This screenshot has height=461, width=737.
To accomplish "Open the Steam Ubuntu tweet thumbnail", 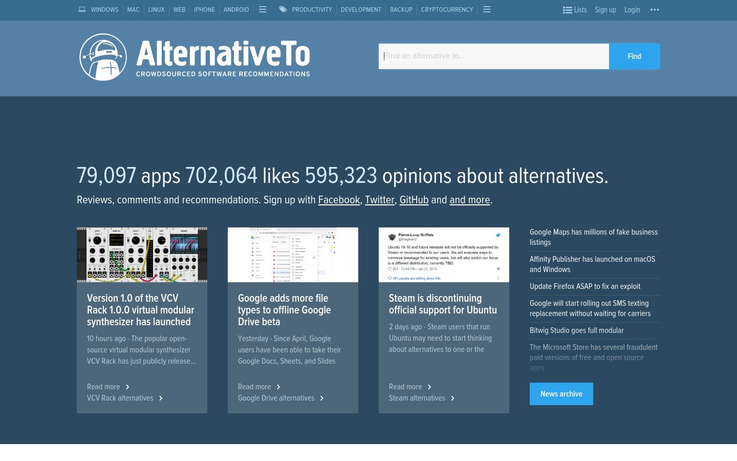I will click(x=444, y=255).
